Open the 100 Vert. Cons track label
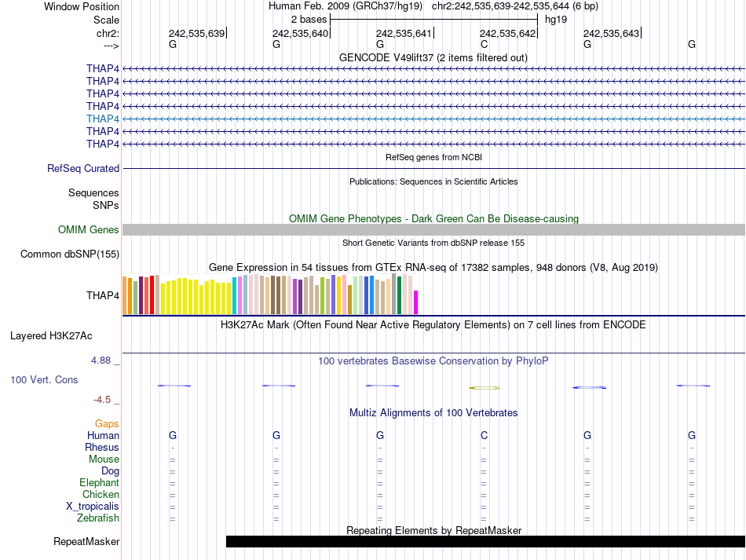Viewport: 746px width, 560px height. pos(44,379)
